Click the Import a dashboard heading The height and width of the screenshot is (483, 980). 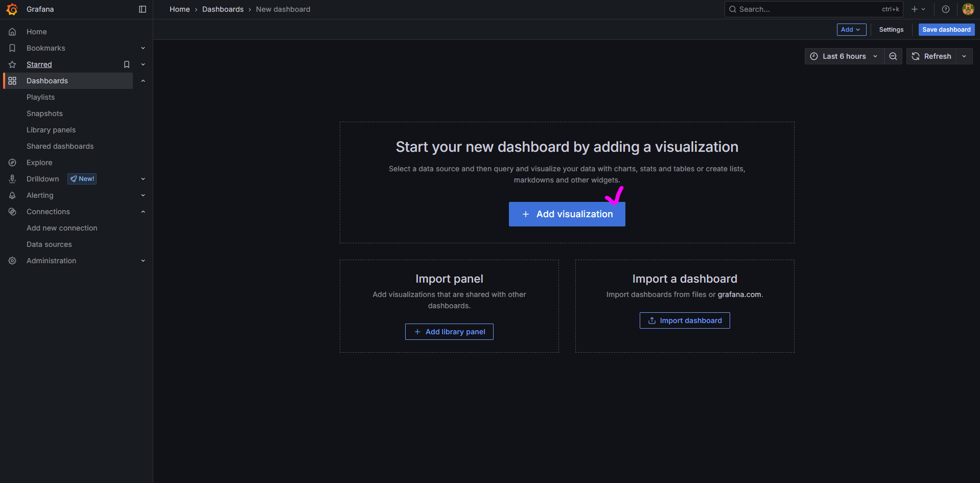click(685, 279)
